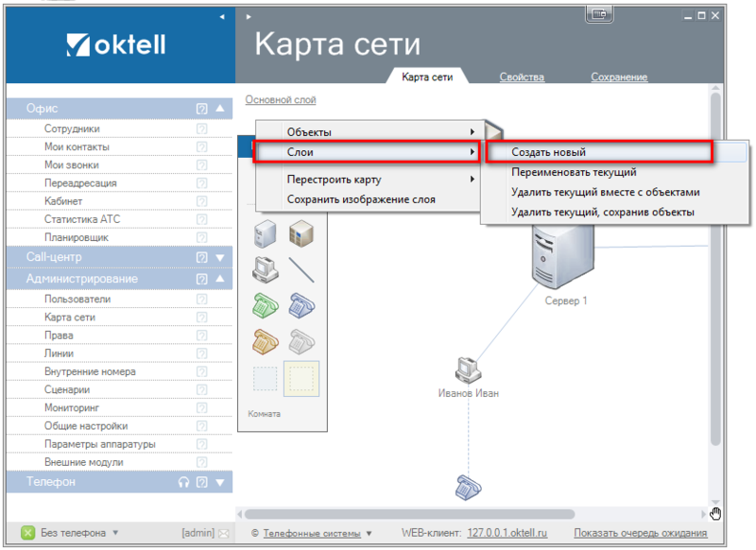This screenshot has height=550, width=756.
Task: Click the headset icon in Телефон section
Action: [x=184, y=482]
